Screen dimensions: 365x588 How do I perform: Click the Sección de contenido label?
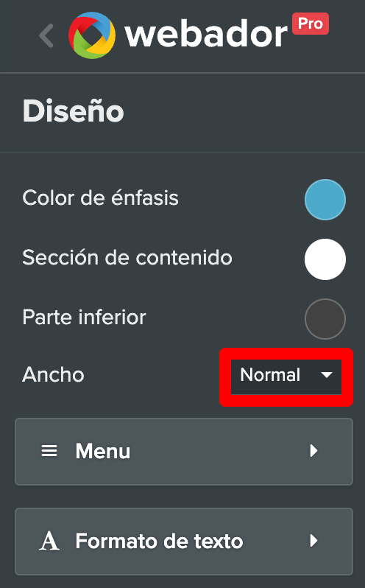click(x=127, y=258)
